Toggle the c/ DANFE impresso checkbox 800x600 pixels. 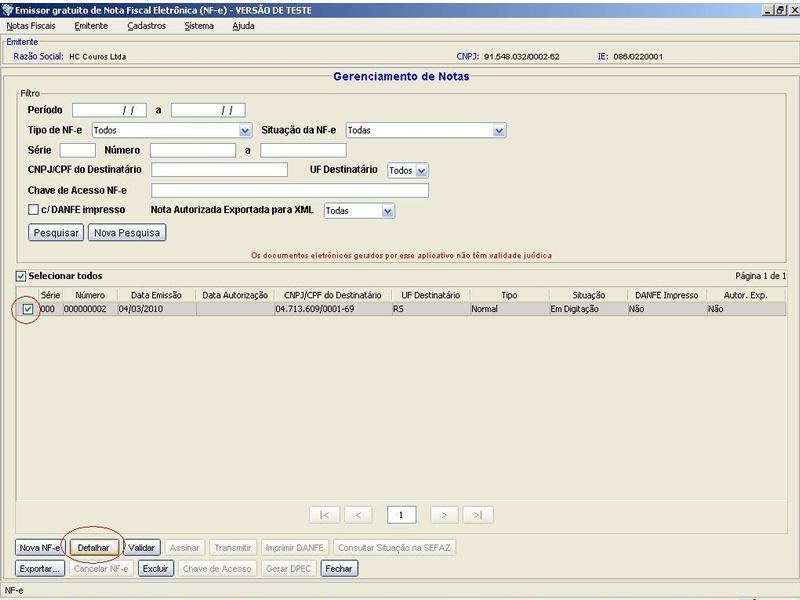coord(34,210)
